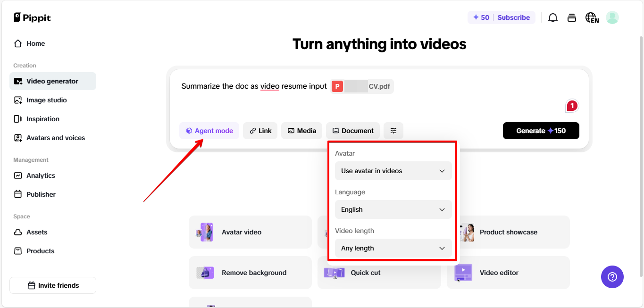Open the purple help question button
The width and height of the screenshot is (644, 308).
click(x=612, y=277)
